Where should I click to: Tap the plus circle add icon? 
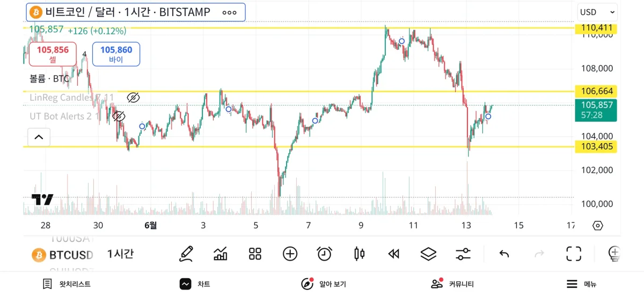coord(290,254)
